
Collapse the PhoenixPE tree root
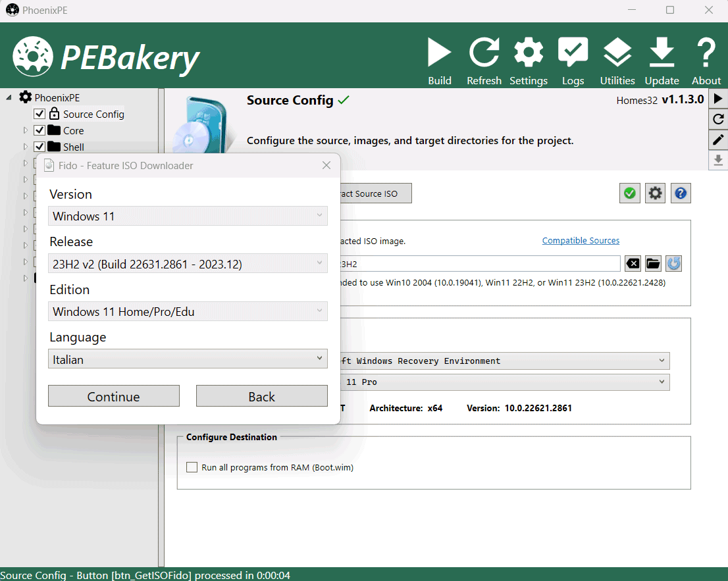pos(9,97)
